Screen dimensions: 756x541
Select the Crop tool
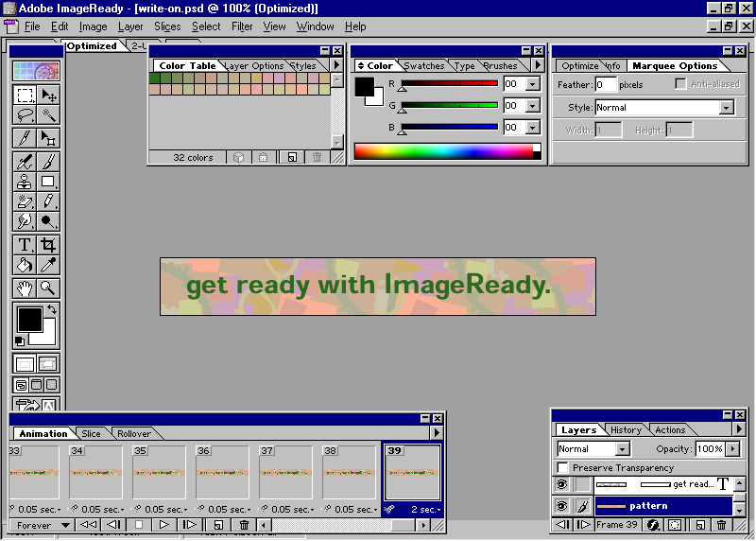(x=48, y=245)
